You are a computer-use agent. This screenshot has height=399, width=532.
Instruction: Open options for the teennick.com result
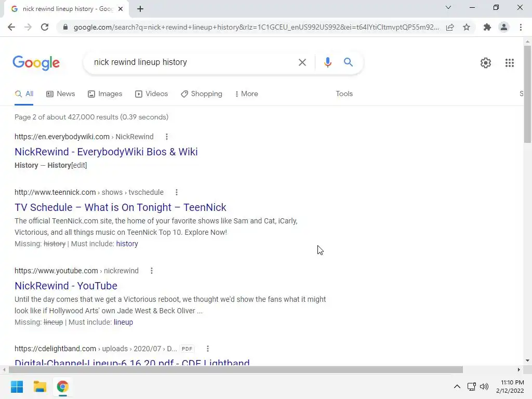point(177,192)
